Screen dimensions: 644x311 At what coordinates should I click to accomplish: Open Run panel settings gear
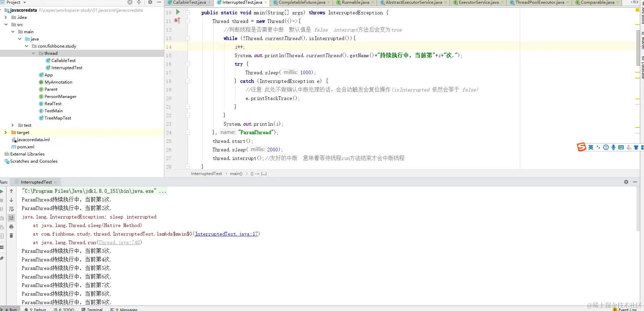(x=626, y=182)
